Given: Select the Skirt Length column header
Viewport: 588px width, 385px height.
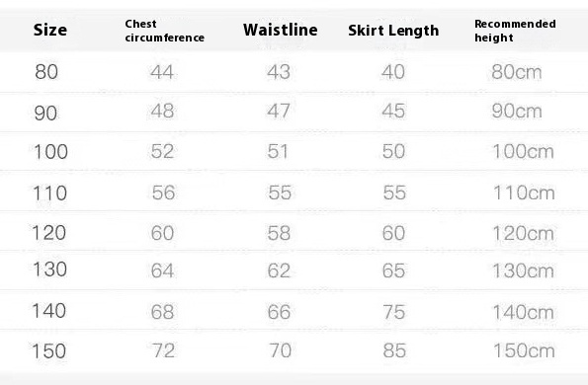Looking at the screenshot, I should coord(393,31).
